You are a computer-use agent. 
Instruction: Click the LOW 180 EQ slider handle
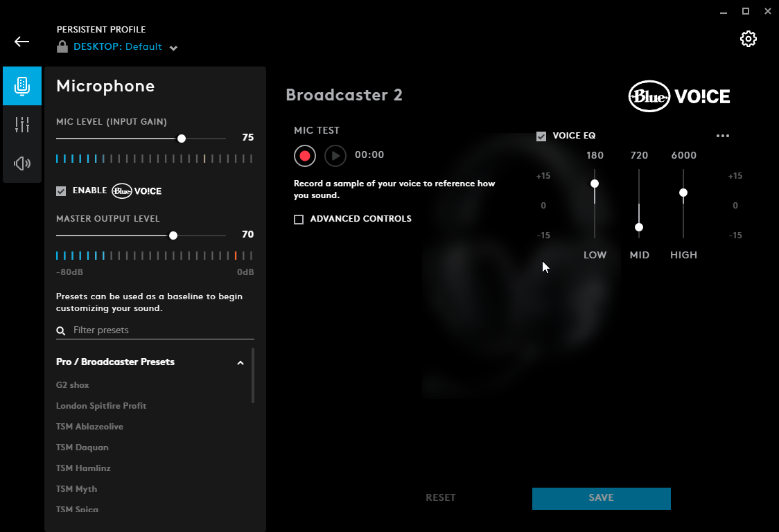[x=594, y=184]
